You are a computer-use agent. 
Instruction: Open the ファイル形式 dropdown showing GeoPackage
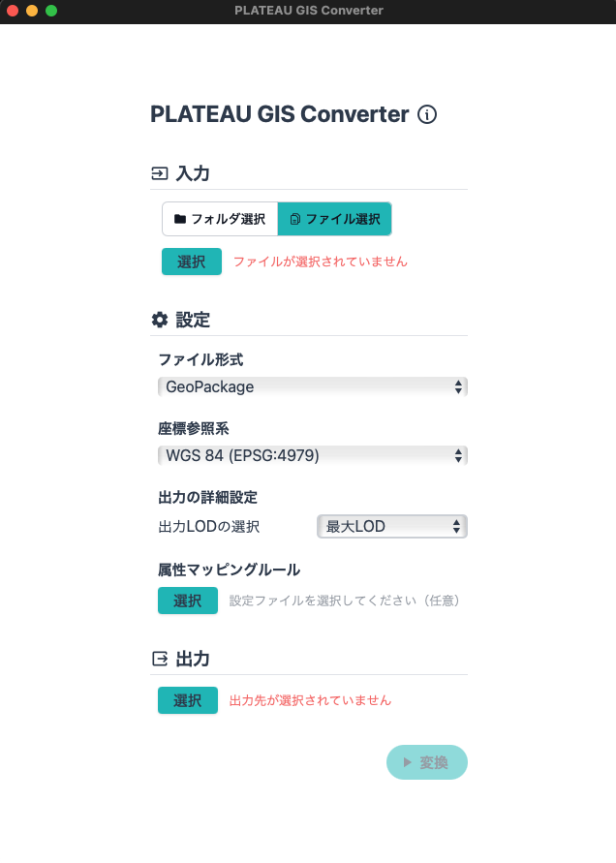click(312, 386)
